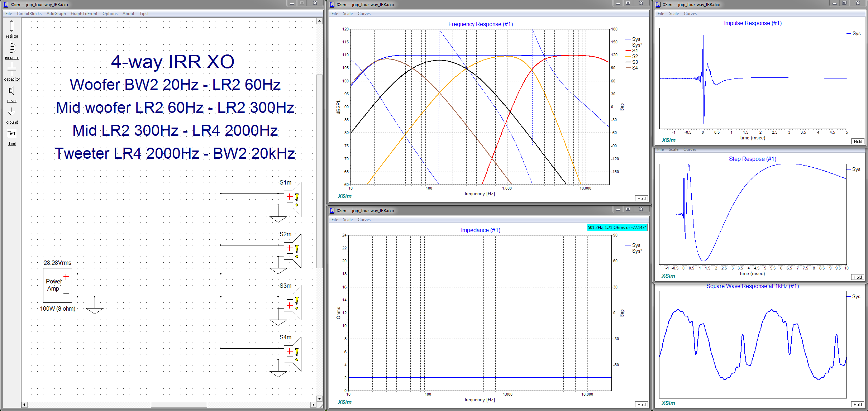The height and width of the screenshot is (411, 868).
Task: Click the cyan '501.2Hz, 1.71 Ohms' cursor readout
Action: click(x=617, y=227)
